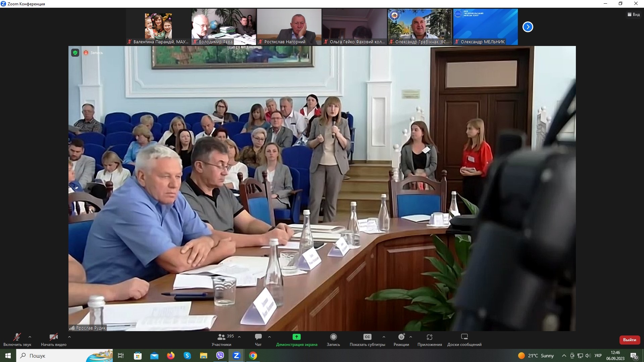This screenshot has width=644, height=362.
Task: Open Zoom from the Windows taskbar
Action: (236, 356)
